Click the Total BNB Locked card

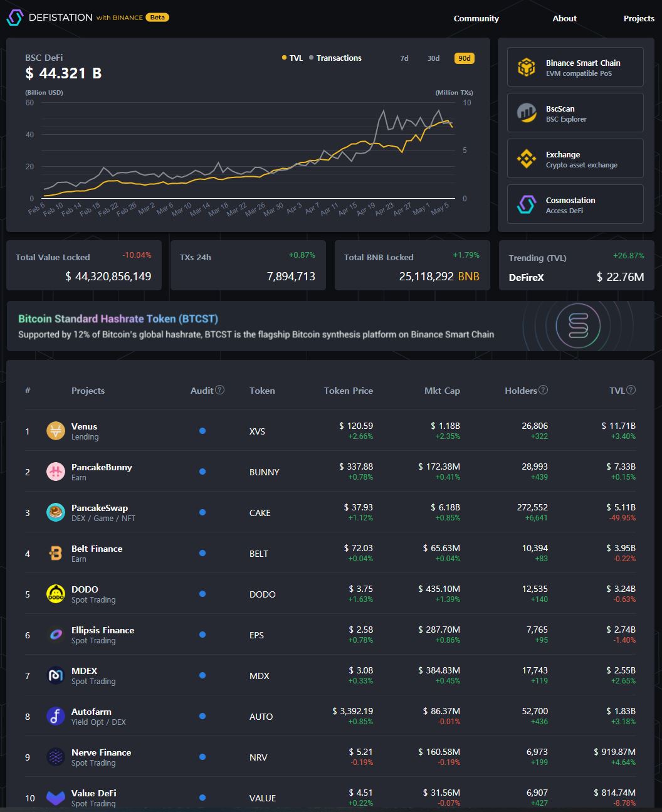tap(412, 265)
